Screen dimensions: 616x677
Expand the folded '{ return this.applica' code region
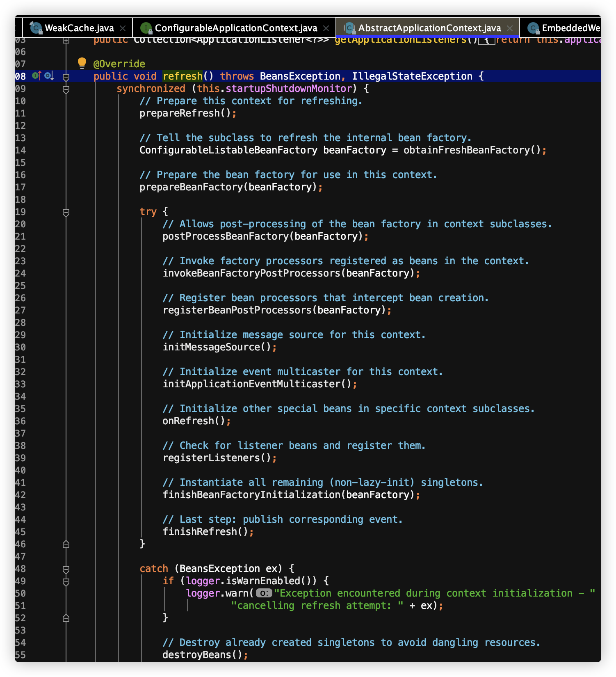487,40
